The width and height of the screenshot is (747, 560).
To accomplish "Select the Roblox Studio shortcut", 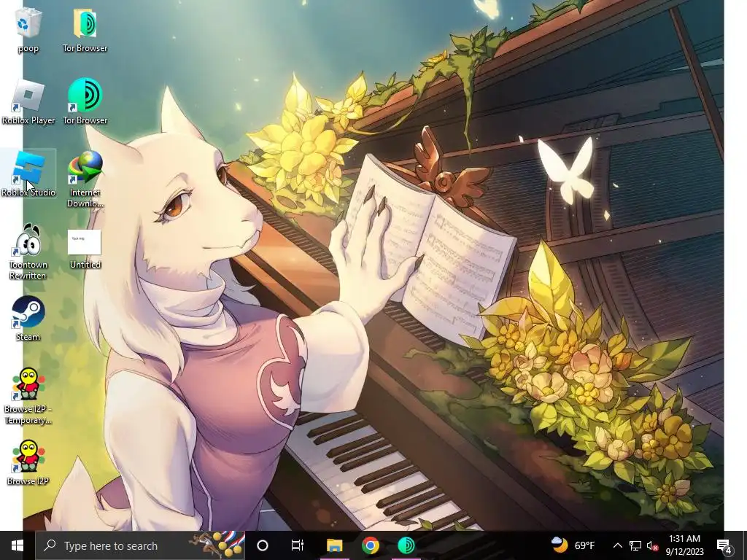I will tap(28, 174).
